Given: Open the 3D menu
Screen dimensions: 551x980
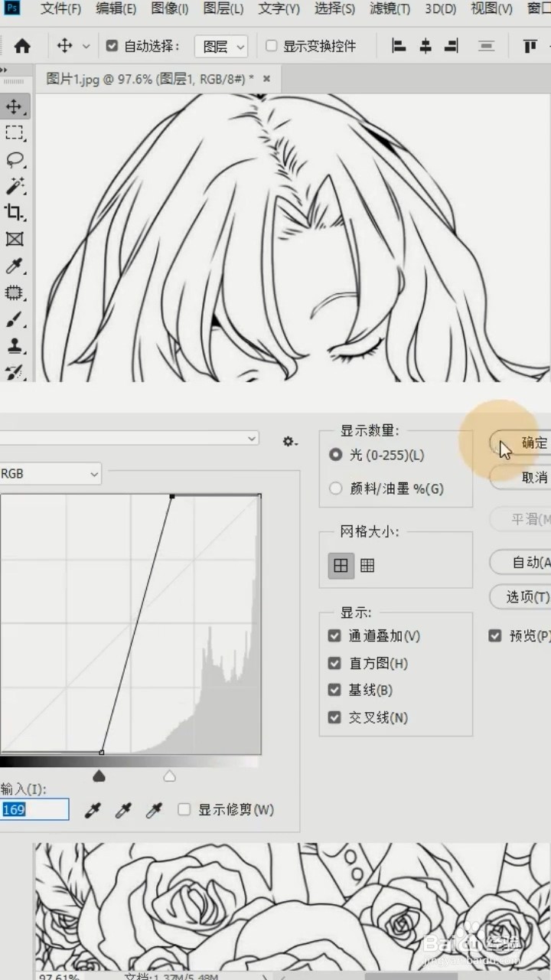Looking at the screenshot, I should click(441, 9).
